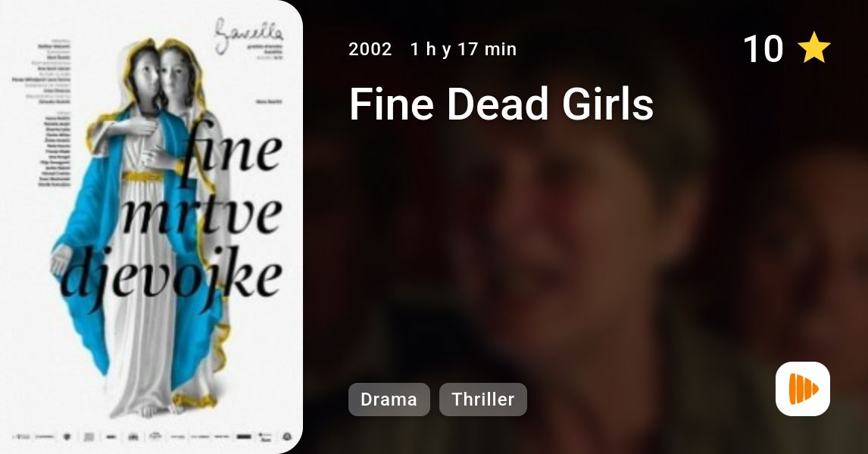
Task: Click the runtime 1 h y 17 min
Action: coord(464,49)
